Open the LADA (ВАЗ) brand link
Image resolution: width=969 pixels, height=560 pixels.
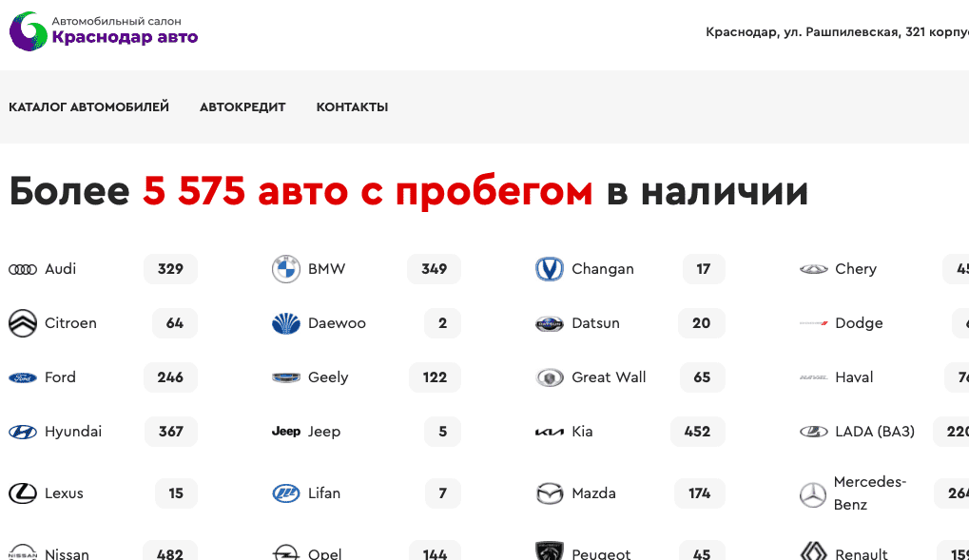874,432
